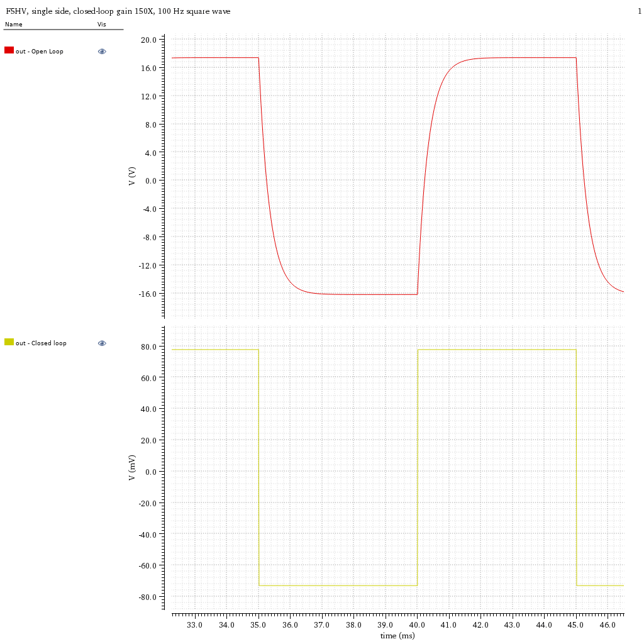This screenshot has width=644, height=644.
Task: Click the 'time (ms)' axis label
Action: click(x=397, y=636)
